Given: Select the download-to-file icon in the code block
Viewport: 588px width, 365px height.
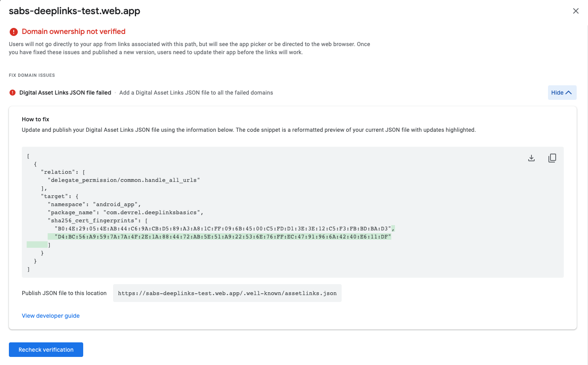Looking at the screenshot, I should click(x=531, y=158).
